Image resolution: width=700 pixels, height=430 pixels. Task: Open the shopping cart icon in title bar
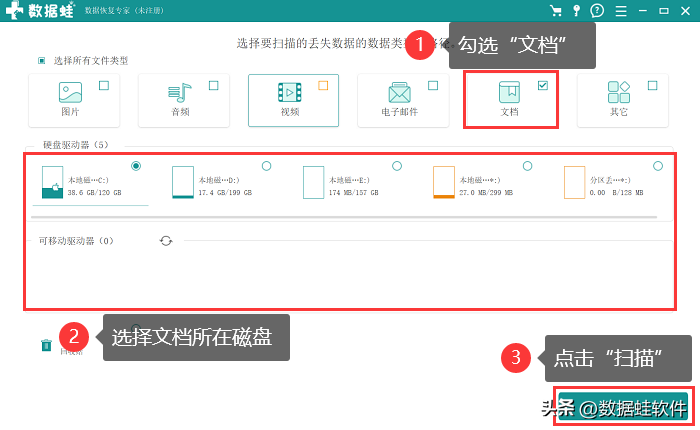pos(556,11)
